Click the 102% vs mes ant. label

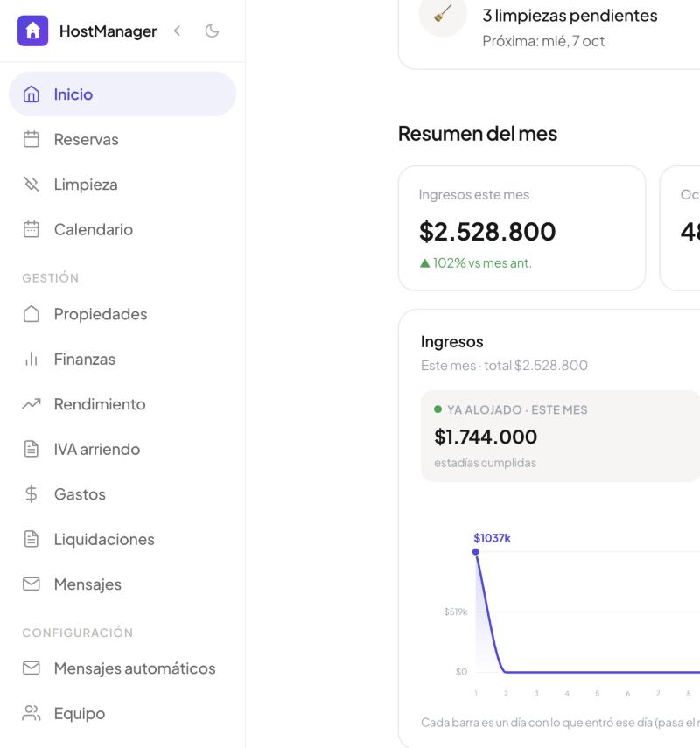482,262
